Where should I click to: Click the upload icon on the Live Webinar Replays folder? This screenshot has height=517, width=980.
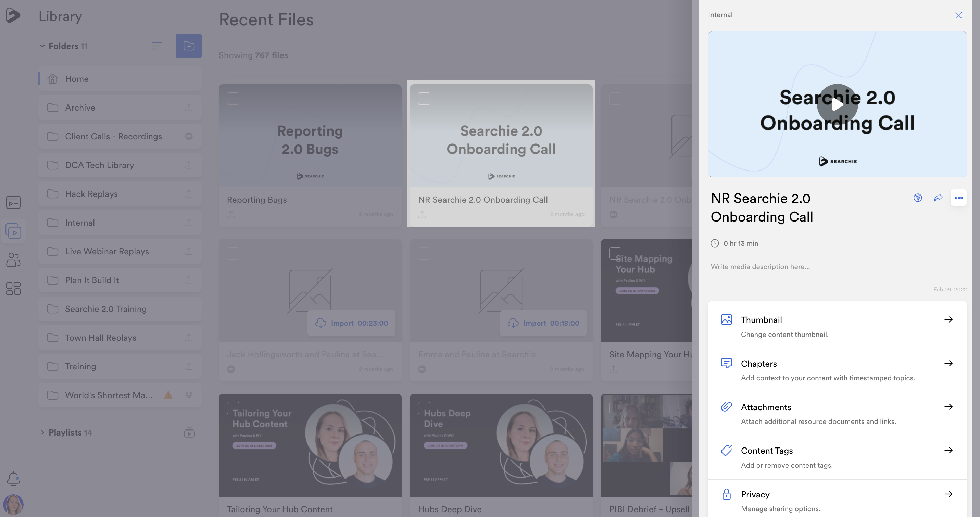click(189, 251)
